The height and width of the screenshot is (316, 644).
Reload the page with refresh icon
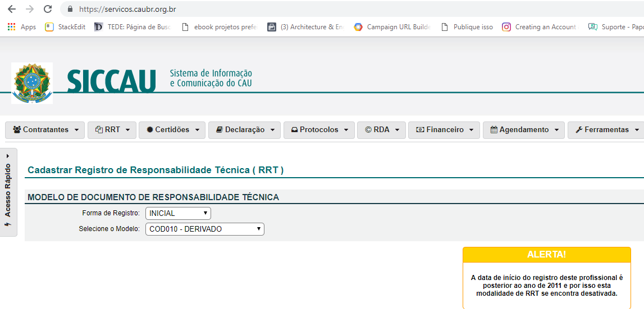[48, 9]
